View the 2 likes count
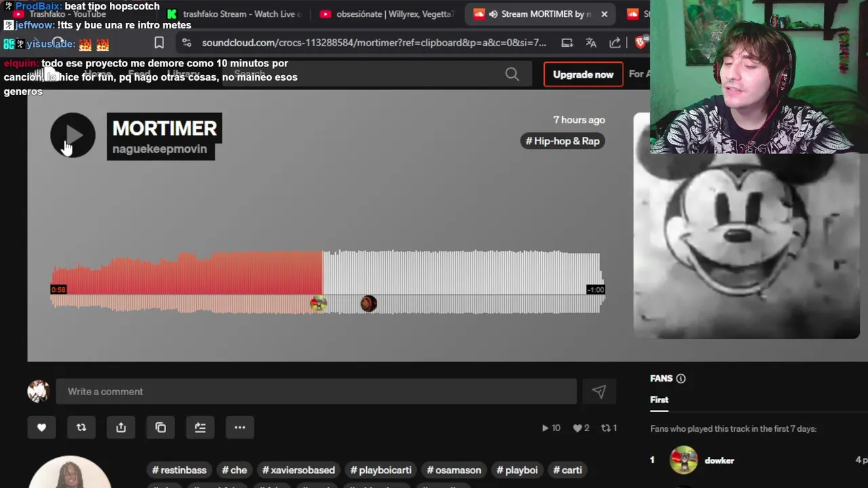Viewport: 868px width, 488px height. (x=581, y=428)
